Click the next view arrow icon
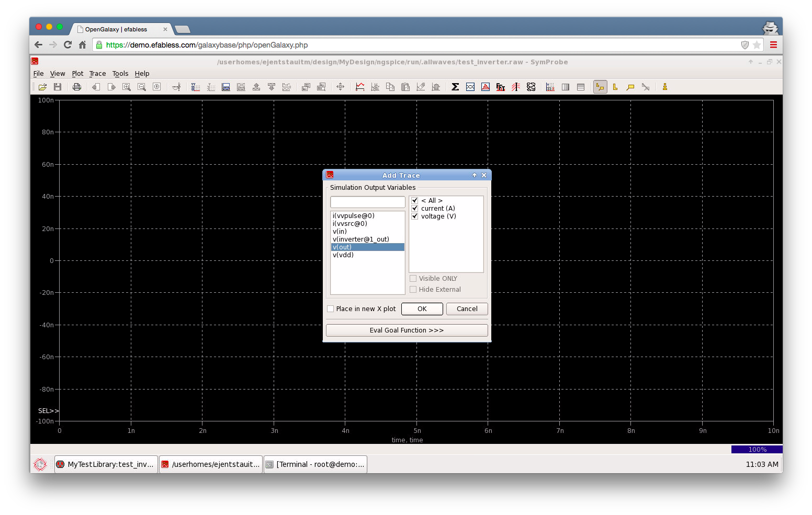 [111, 87]
